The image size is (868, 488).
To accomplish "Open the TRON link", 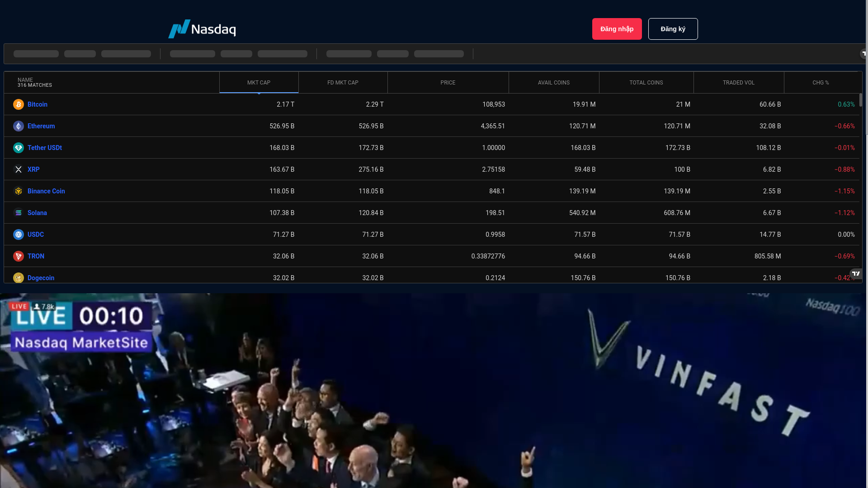I will click(36, 256).
